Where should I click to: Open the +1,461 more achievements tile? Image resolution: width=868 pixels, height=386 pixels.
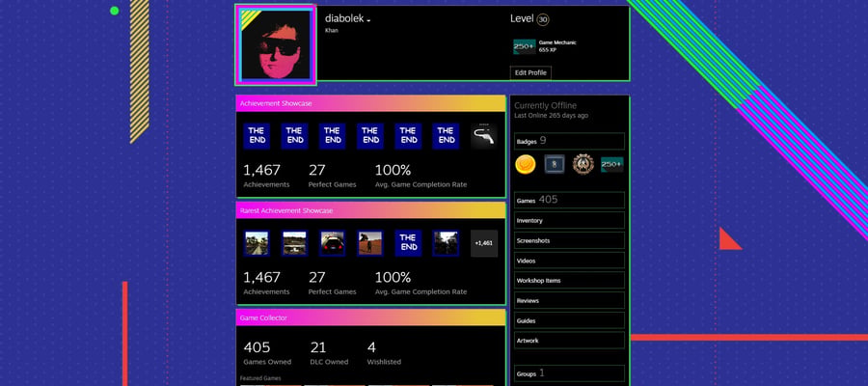point(484,243)
